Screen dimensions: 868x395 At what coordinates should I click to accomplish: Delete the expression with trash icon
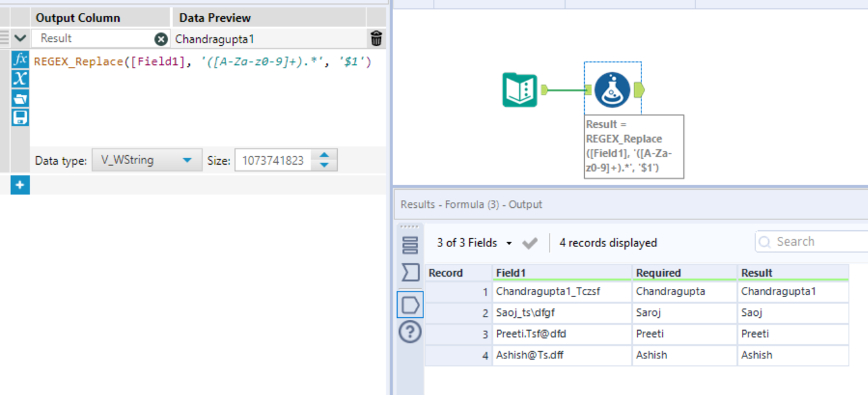(376, 38)
